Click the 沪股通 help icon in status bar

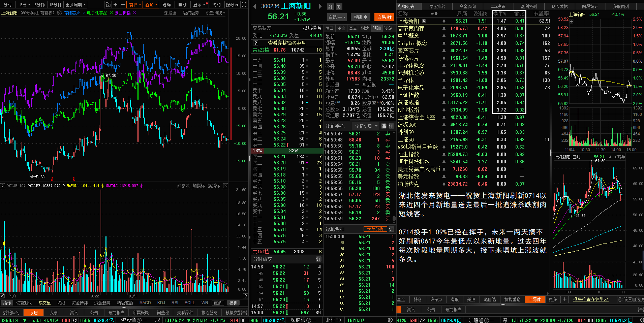pyautogui.click(x=140, y=320)
